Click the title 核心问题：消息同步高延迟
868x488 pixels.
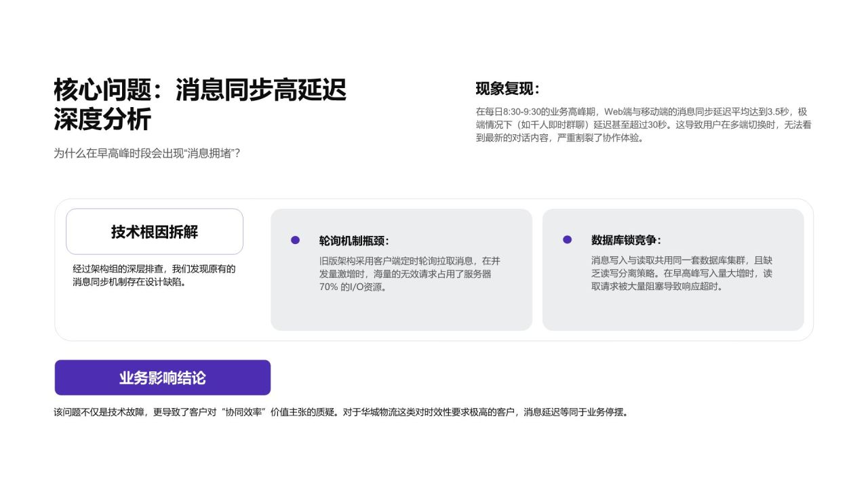click(200, 89)
